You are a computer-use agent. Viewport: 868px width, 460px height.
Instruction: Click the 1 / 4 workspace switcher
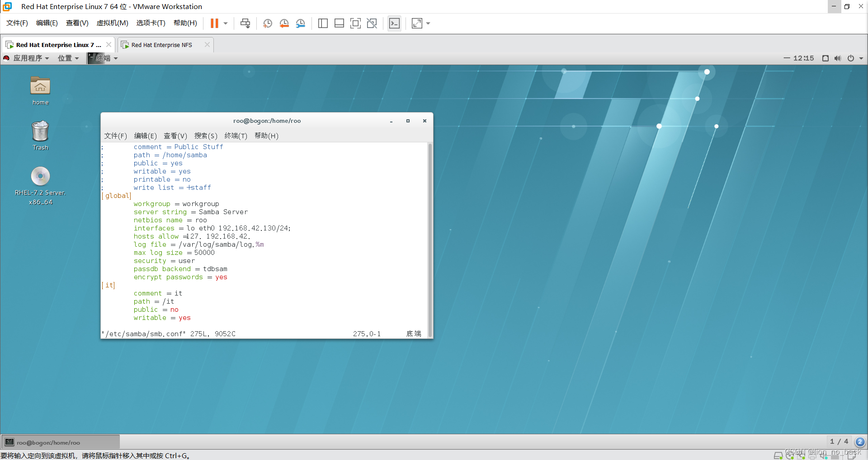tap(839, 441)
